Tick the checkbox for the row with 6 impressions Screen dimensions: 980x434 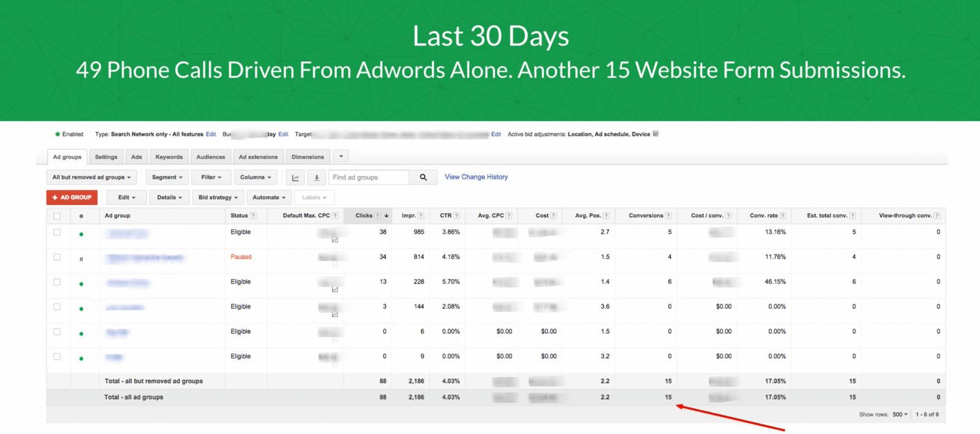coord(57,332)
